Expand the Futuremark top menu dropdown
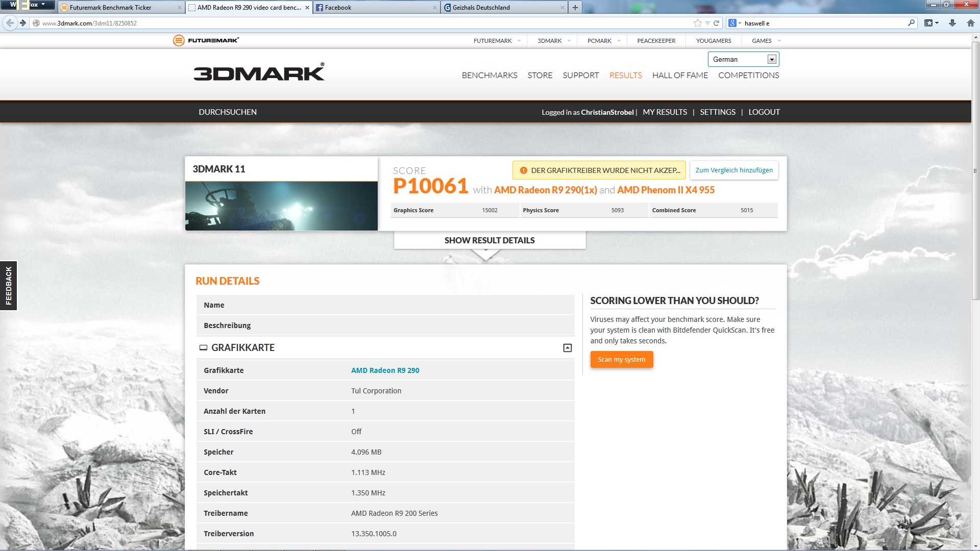980x551 pixels. [519, 41]
